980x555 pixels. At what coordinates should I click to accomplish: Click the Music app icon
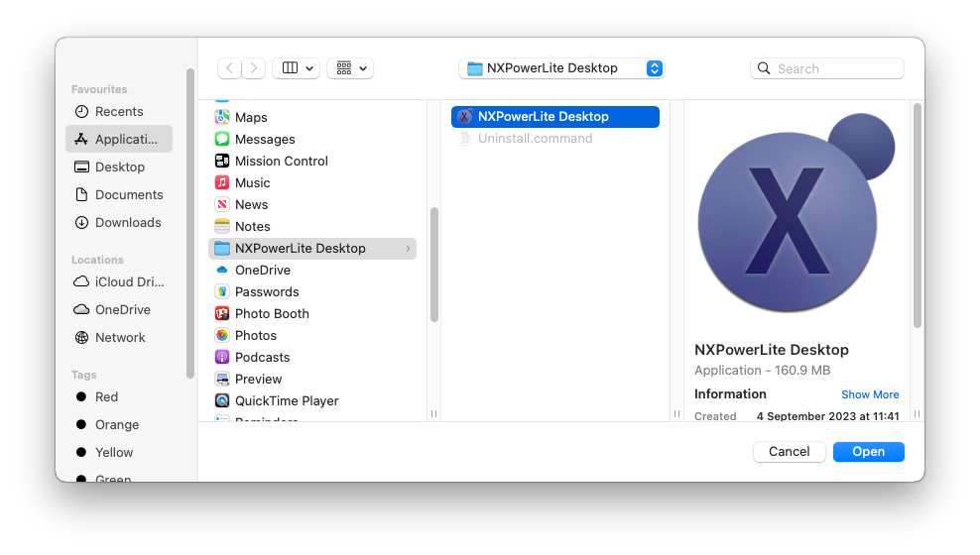(222, 183)
